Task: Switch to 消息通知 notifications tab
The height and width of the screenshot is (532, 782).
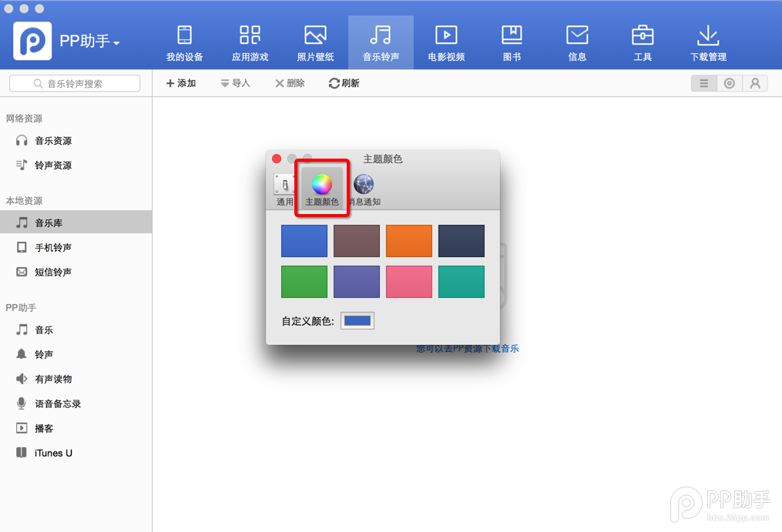Action: pyautogui.click(x=364, y=189)
